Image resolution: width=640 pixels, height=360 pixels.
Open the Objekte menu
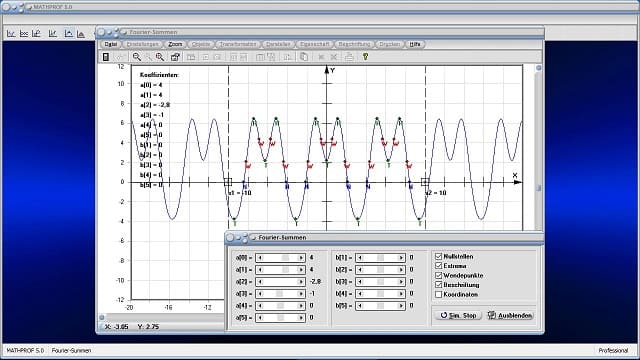[201, 44]
